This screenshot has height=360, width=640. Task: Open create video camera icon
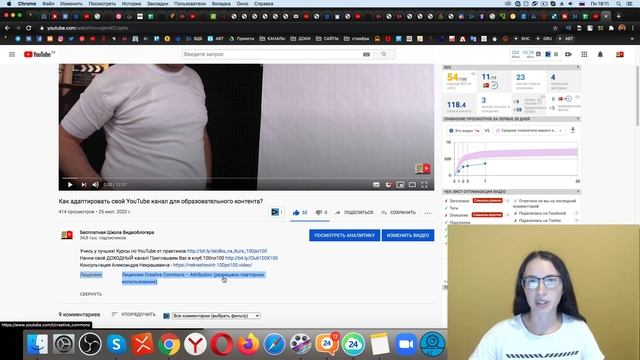click(568, 54)
